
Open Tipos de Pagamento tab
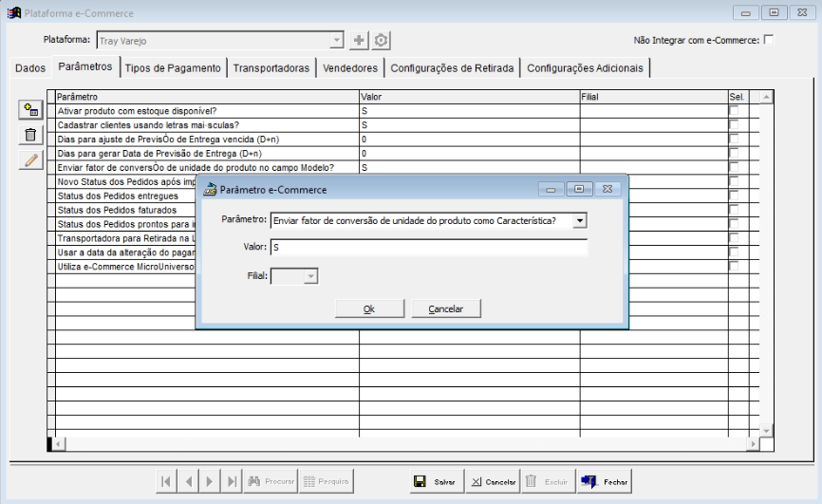(x=173, y=68)
